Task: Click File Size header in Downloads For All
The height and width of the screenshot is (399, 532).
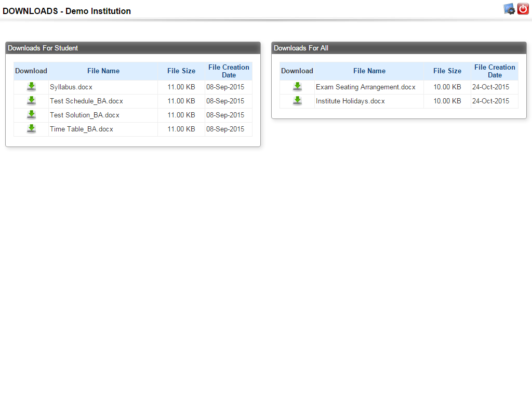Action: tap(447, 71)
